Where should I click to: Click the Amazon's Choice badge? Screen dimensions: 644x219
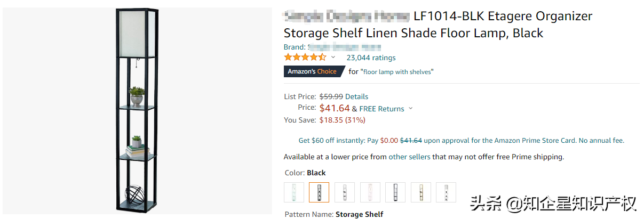click(x=312, y=71)
